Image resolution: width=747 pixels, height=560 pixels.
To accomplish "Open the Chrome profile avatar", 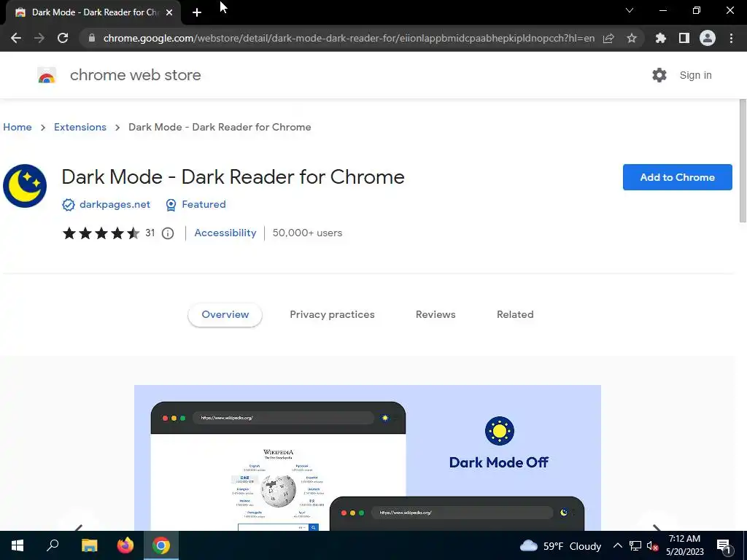I will [x=708, y=38].
